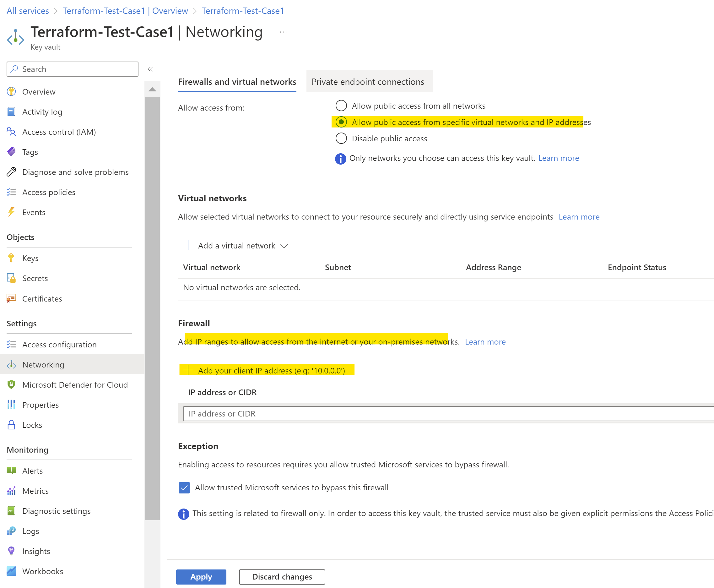Uncheck Allow trusted Microsoft services to bypass firewall

184,488
